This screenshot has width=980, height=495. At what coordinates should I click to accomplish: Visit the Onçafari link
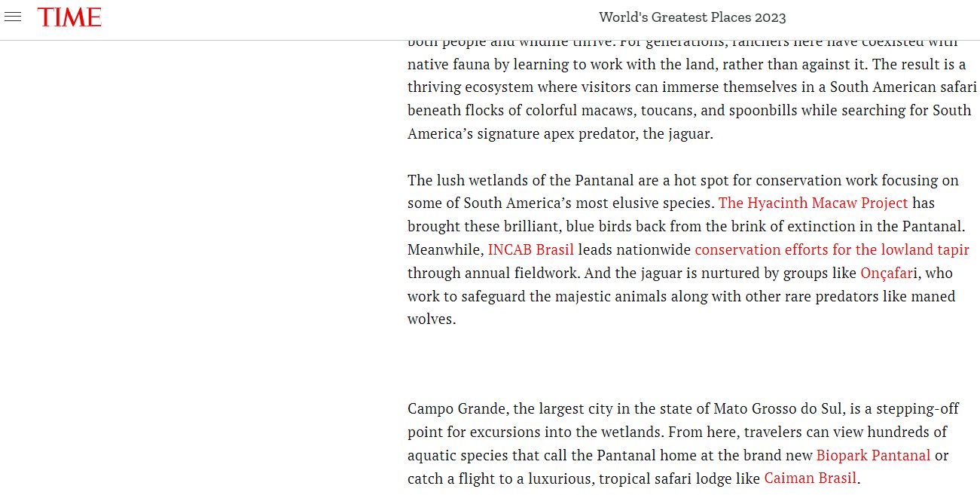click(x=886, y=273)
